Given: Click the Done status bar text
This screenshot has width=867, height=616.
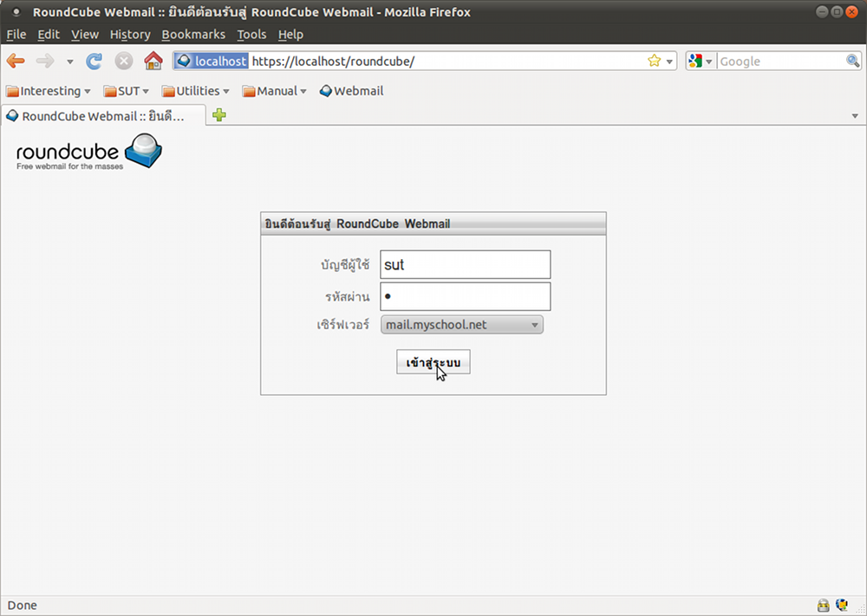Looking at the screenshot, I should 23,606.
